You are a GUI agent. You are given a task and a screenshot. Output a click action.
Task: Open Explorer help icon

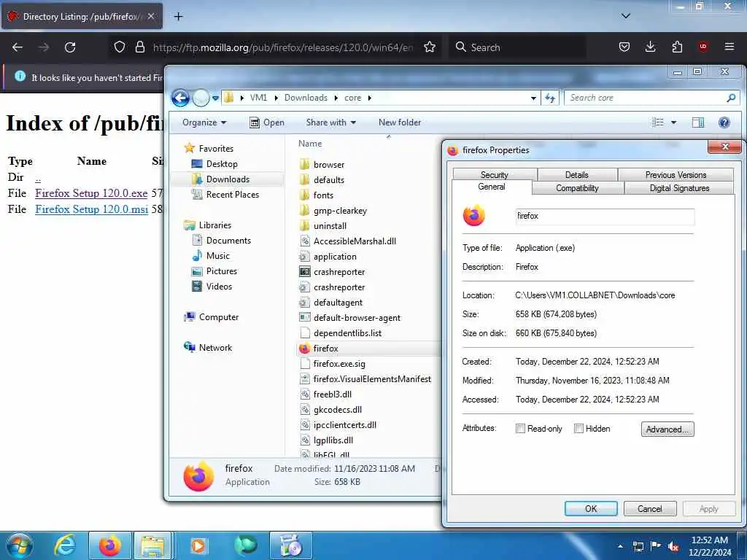click(724, 122)
